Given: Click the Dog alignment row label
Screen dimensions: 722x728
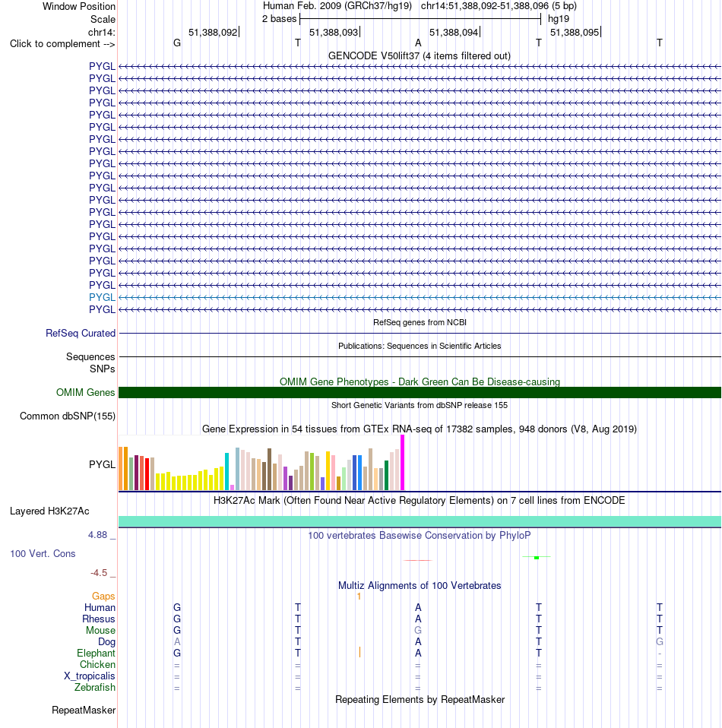Looking at the screenshot, I should coord(107,641).
